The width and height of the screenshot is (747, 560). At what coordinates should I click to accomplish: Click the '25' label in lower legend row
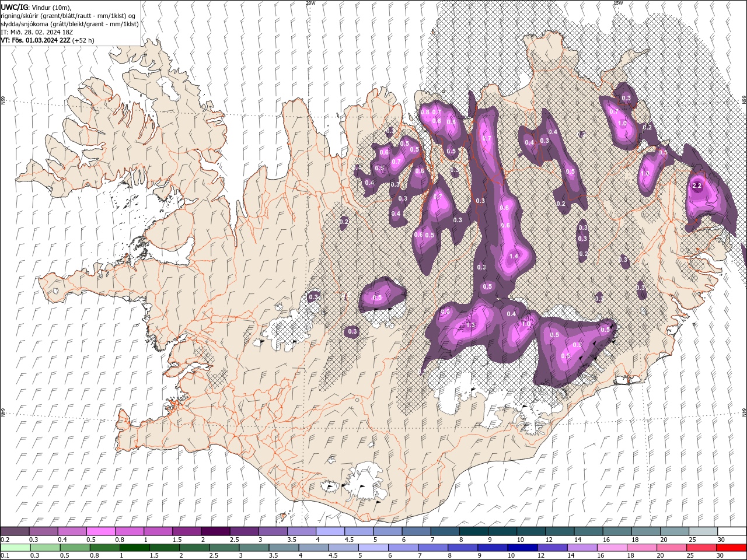coord(691,556)
